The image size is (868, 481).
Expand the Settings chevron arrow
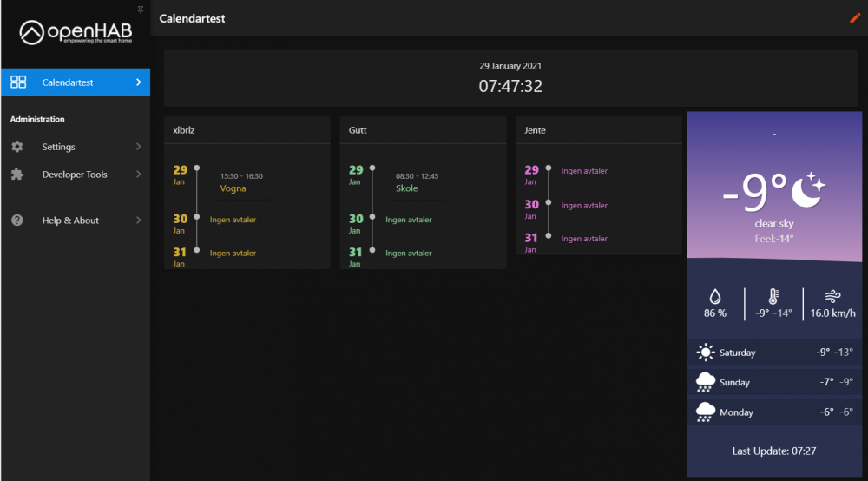click(x=138, y=147)
